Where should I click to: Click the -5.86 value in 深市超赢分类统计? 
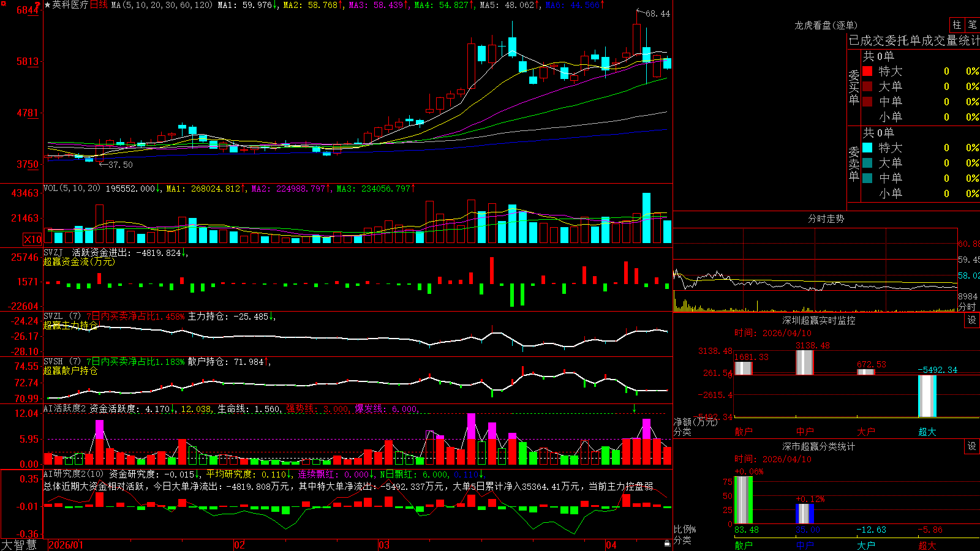(930, 530)
